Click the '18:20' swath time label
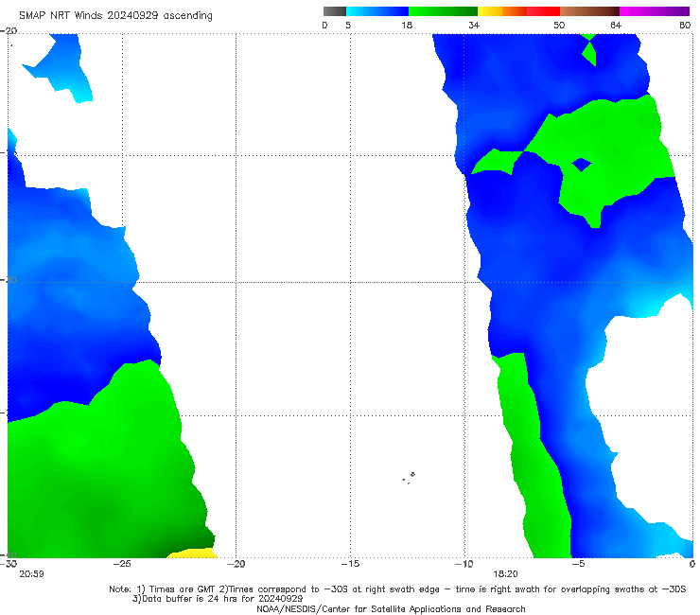Viewport: 700px width, 615px height. 505,574
